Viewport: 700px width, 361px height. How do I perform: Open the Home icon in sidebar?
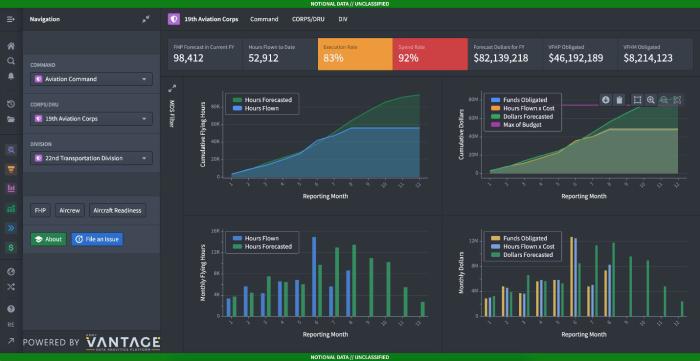pos(11,46)
